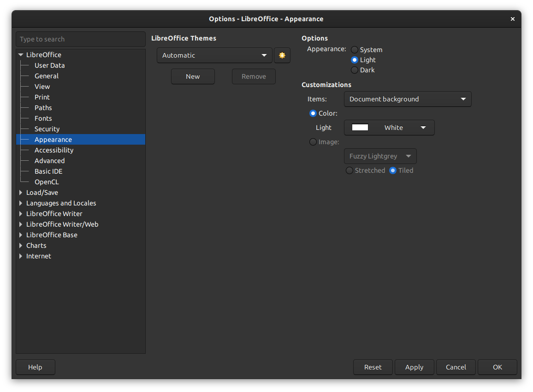Confirm settings with the OK button
533x392 pixels.
(497, 367)
